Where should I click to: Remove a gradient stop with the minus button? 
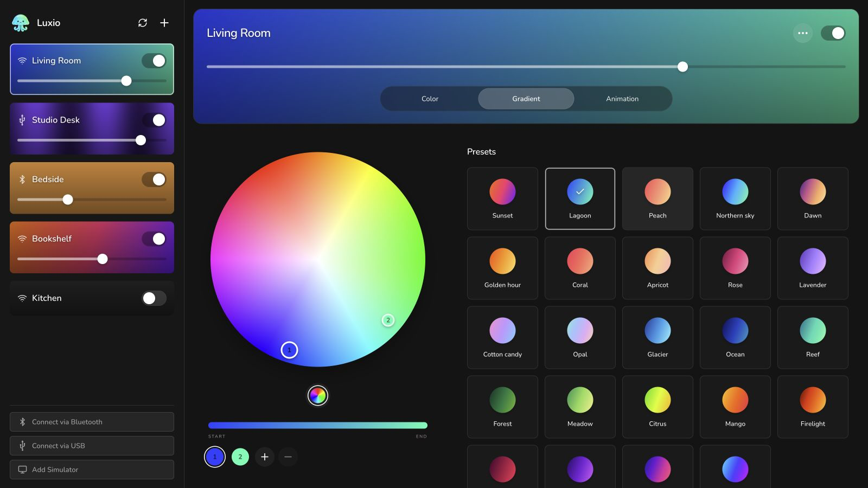[288, 457]
